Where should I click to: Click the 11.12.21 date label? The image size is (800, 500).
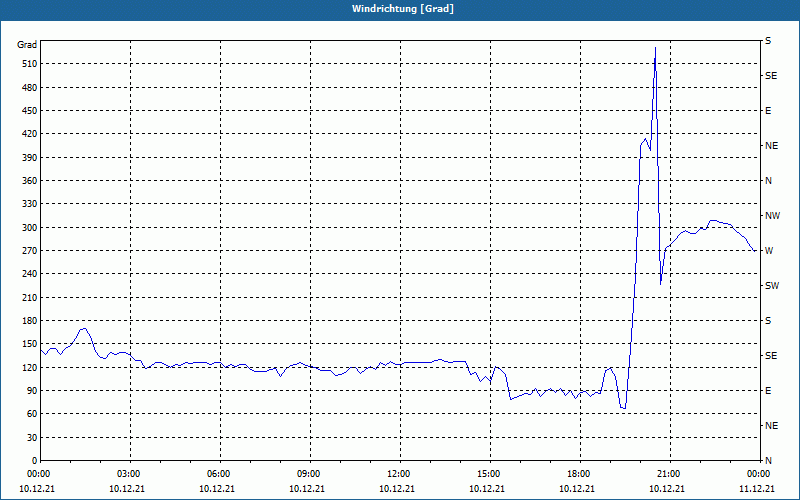pos(757,488)
